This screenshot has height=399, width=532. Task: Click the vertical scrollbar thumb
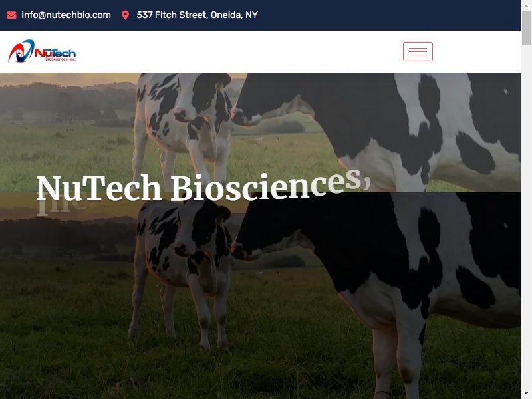(x=526, y=28)
